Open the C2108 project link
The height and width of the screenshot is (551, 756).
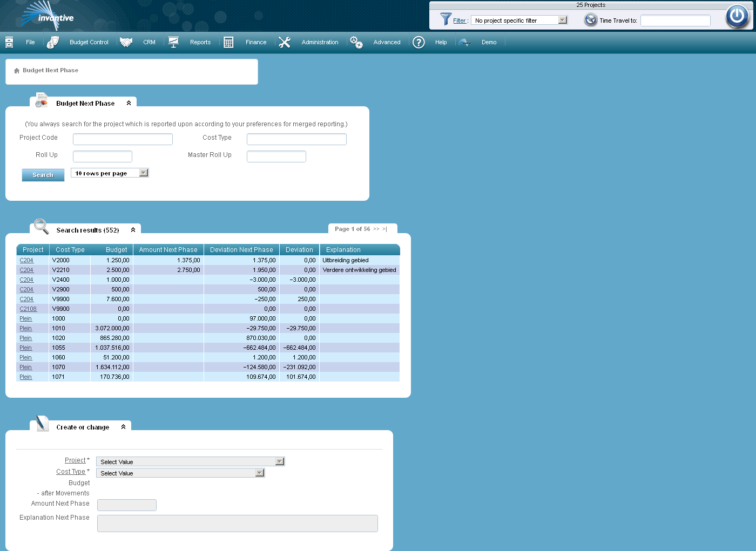(x=28, y=309)
